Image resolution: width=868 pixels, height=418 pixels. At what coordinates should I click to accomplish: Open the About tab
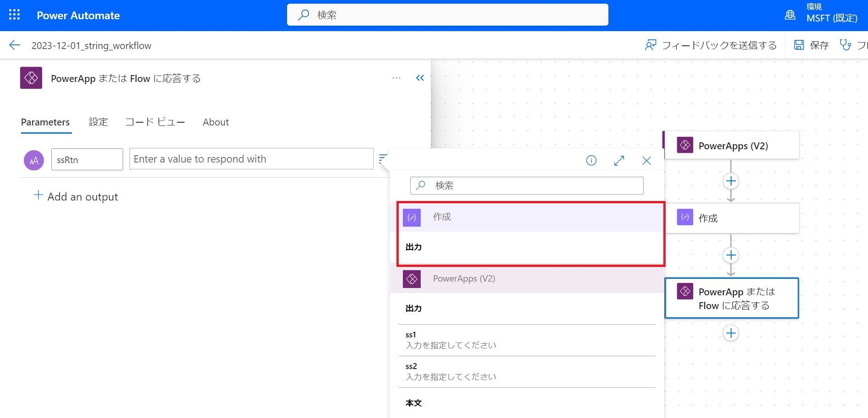click(x=216, y=122)
